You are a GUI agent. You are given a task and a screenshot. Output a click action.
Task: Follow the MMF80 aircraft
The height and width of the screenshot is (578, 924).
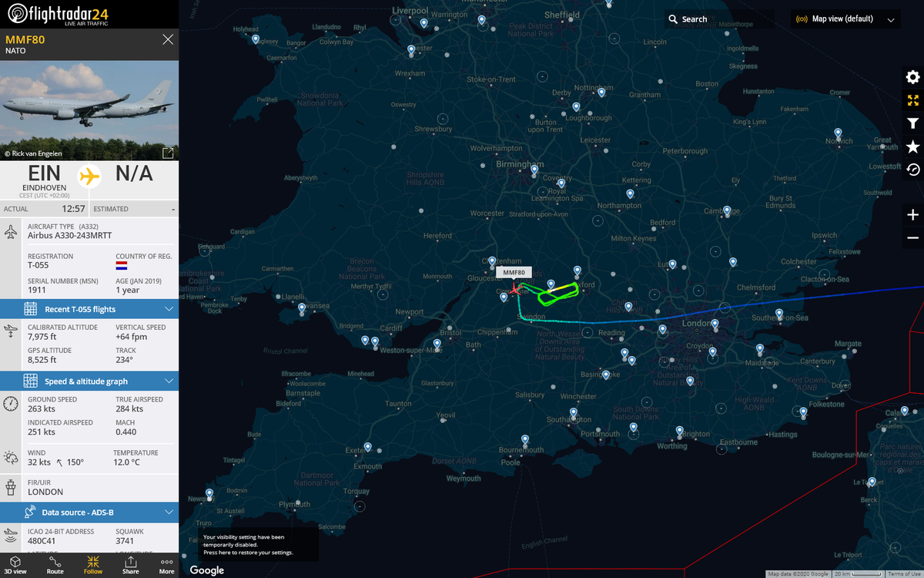(93, 565)
